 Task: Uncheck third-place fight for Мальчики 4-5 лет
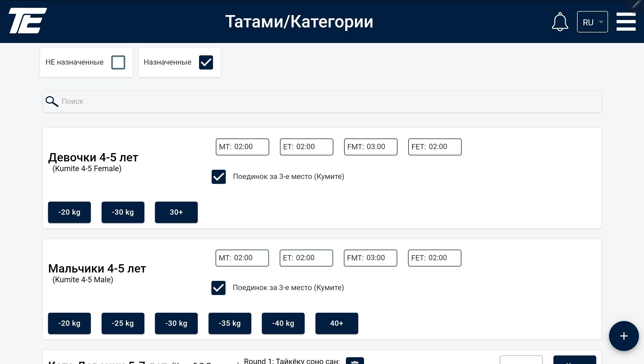[x=218, y=288]
